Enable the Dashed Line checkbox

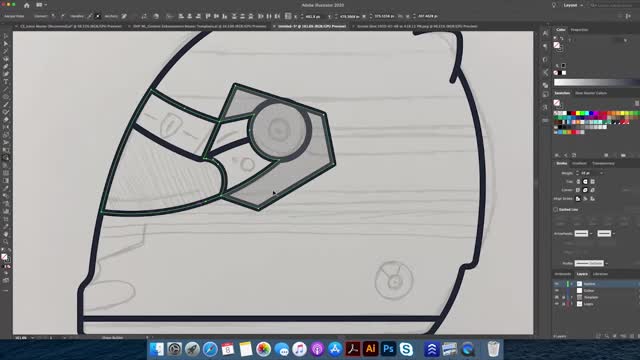(556, 209)
